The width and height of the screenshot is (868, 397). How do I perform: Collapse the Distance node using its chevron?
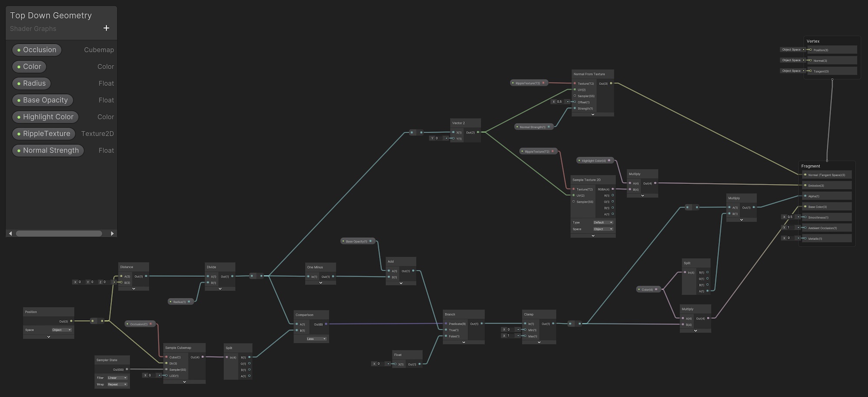tap(134, 289)
